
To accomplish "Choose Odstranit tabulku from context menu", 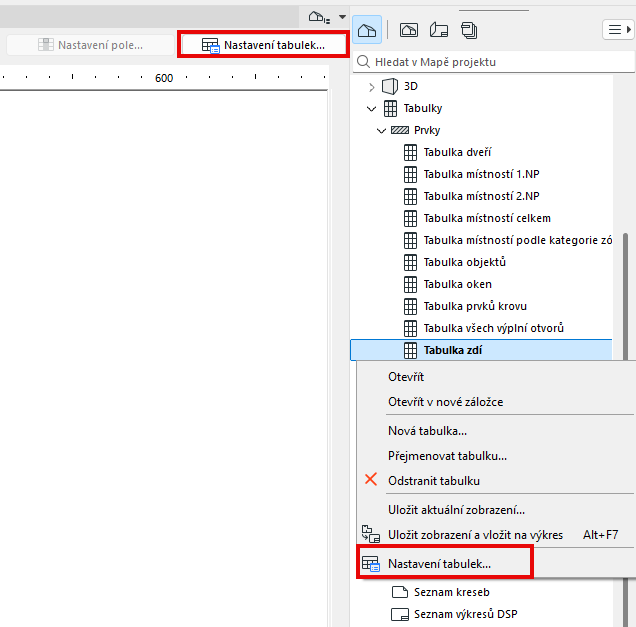I will point(434,481).
